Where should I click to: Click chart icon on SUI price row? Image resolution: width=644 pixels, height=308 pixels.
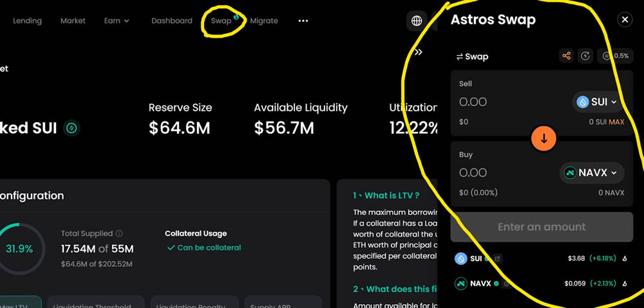625,258
